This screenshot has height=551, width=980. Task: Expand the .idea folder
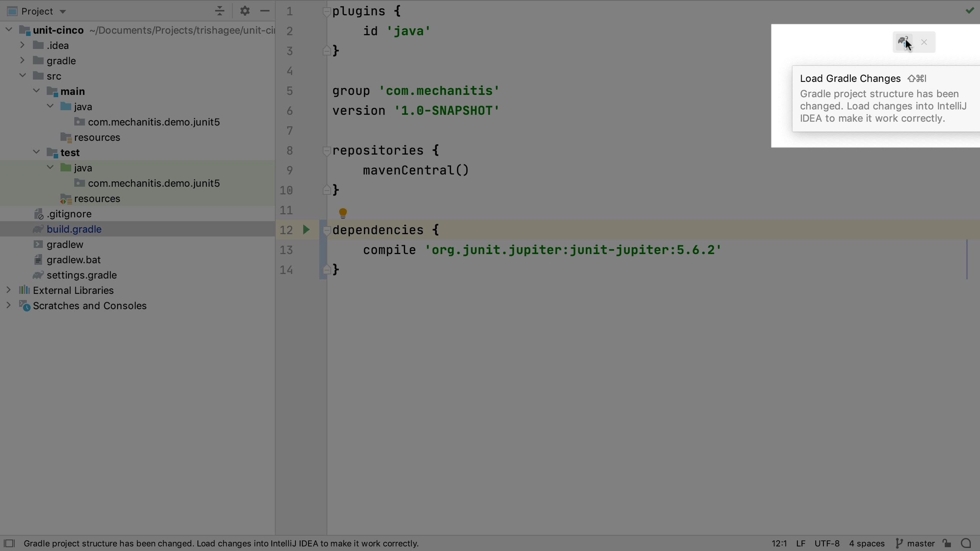click(x=22, y=45)
